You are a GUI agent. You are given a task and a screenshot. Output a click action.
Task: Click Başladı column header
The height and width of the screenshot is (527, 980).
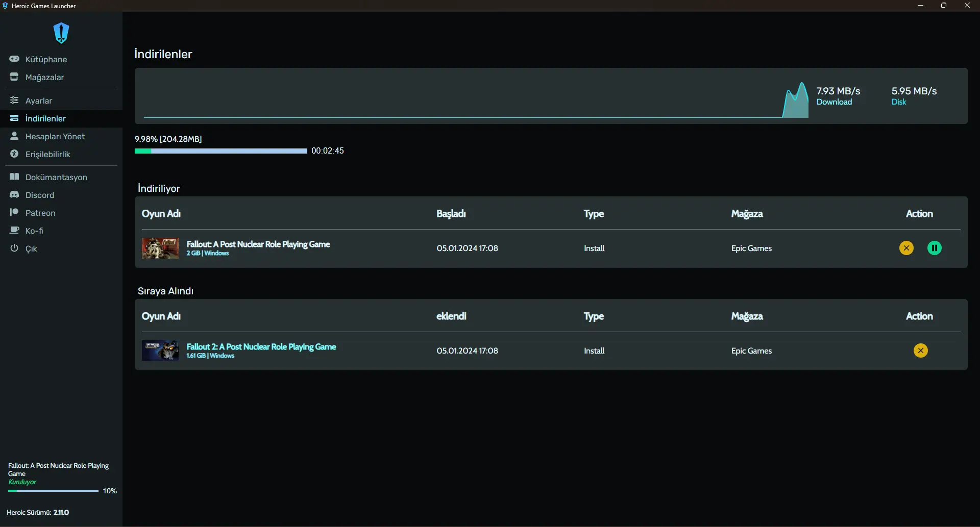451,214
